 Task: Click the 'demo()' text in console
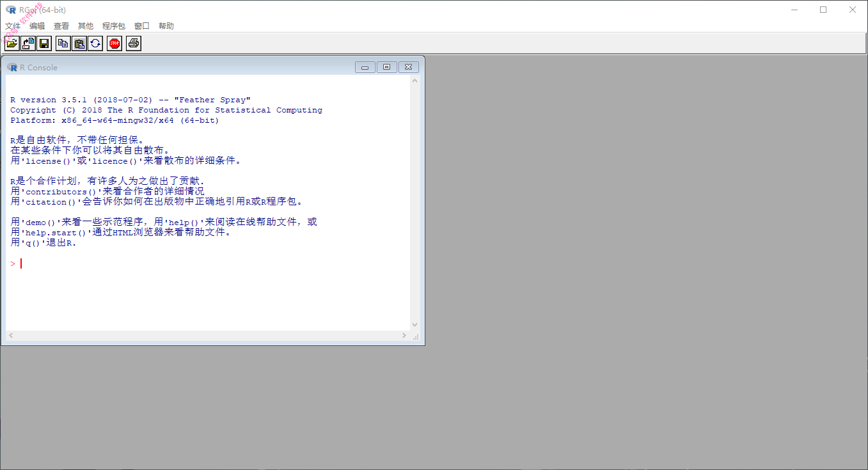tap(41, 223)
